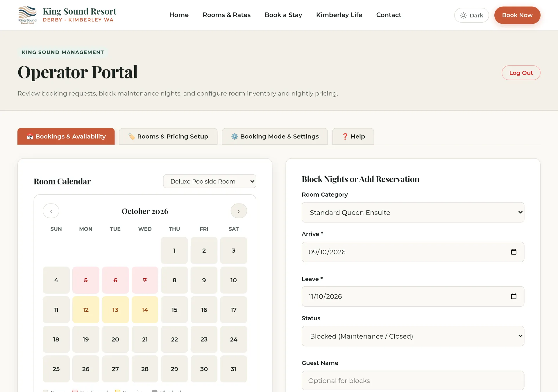Select pending date October 12

[x=86, y=310]
